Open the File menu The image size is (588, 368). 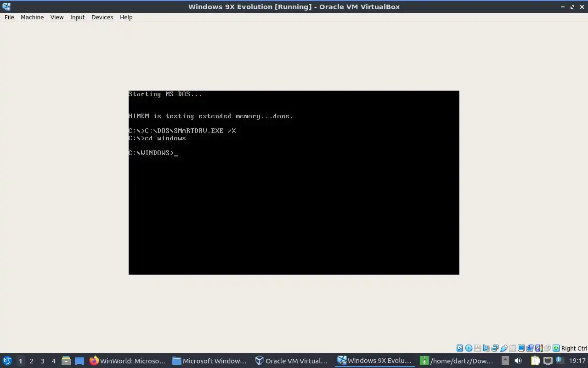click(x=9, y=17)
